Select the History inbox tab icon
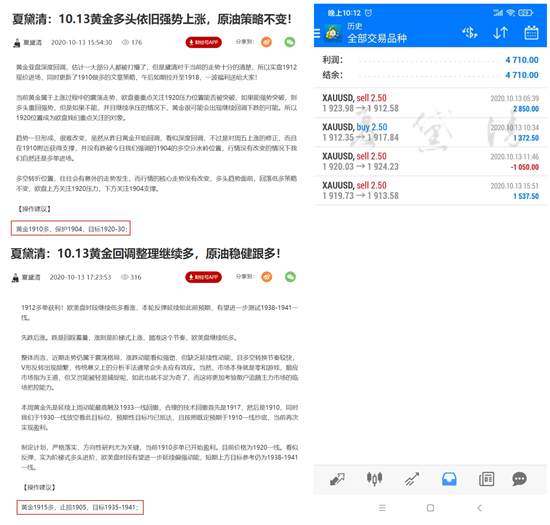The height and width of the screenshot is (525, 550). (449, 479)
